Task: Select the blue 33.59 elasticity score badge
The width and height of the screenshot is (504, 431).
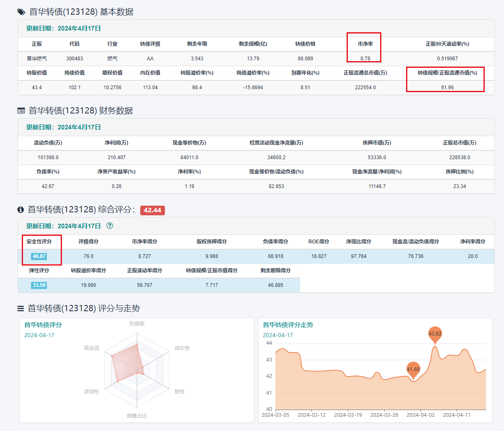Action: pos(39,285)
